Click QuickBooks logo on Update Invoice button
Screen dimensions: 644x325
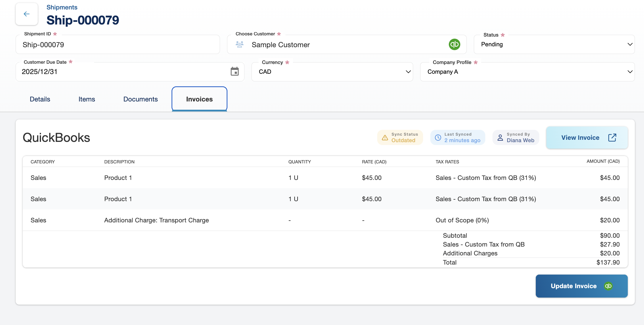click(608, 286)
